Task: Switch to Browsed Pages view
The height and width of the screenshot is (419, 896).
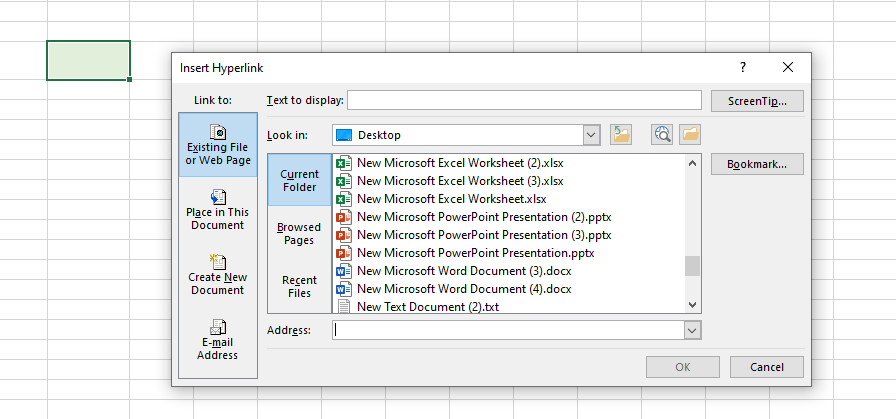Action: click(299, 233)
